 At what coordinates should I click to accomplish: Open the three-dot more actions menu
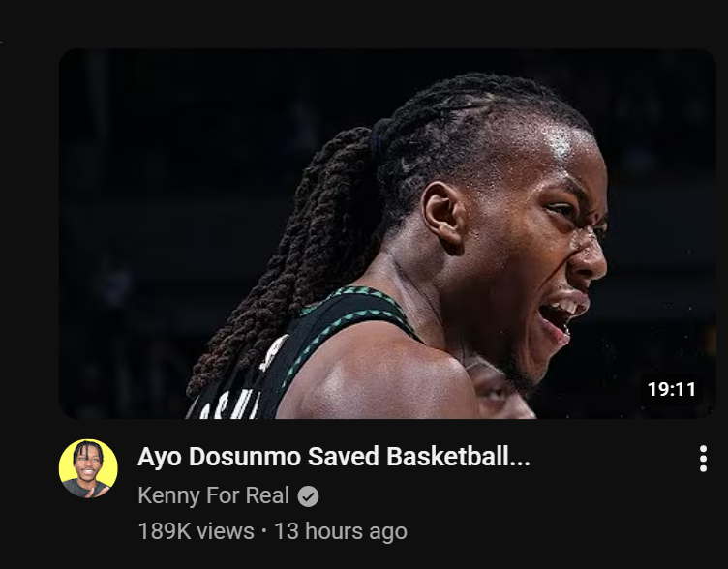(703, 459)
